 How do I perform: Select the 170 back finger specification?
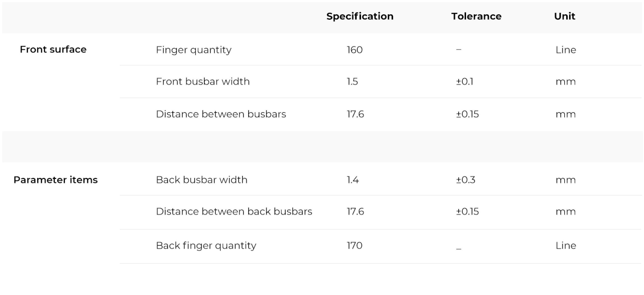pyautogui.click(x=354, y=245)
